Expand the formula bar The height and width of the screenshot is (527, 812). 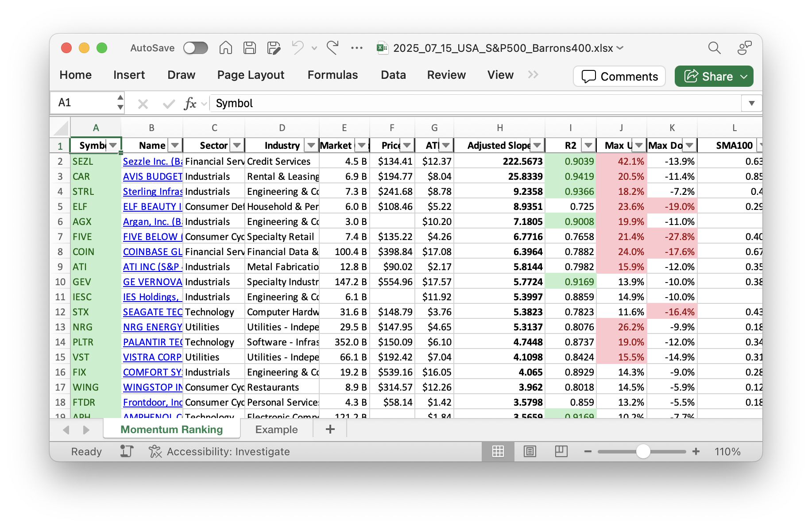(x=751, y=104)
